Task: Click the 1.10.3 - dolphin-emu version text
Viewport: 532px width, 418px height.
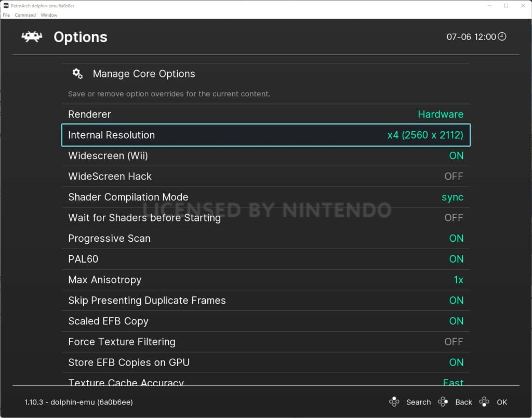Action: click(79, 402)
